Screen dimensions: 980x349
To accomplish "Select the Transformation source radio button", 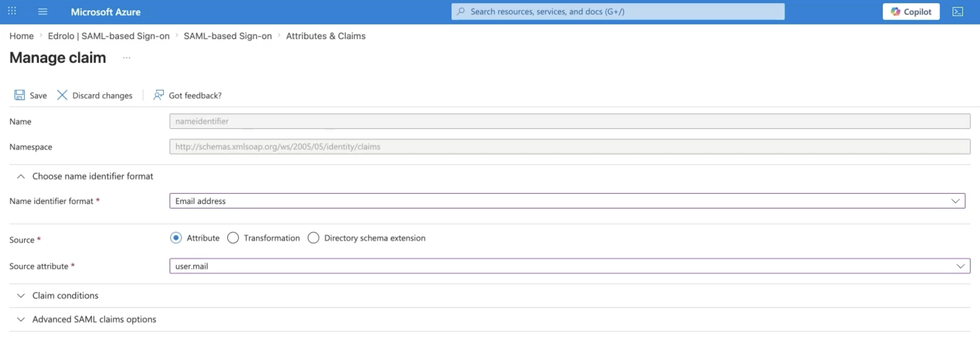I will [233, 238].
